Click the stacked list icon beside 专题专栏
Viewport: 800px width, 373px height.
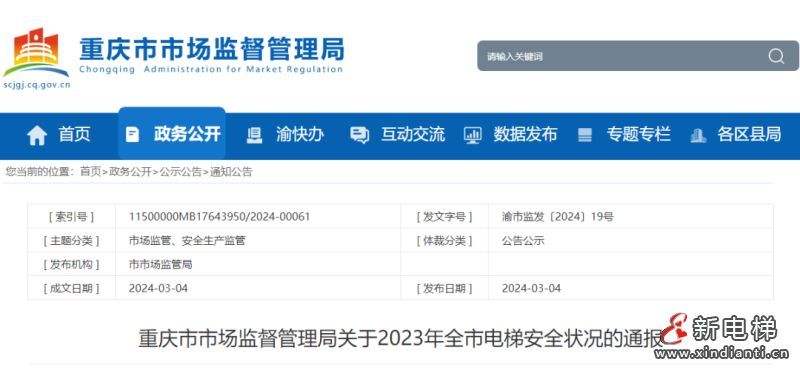click(585, 135)
